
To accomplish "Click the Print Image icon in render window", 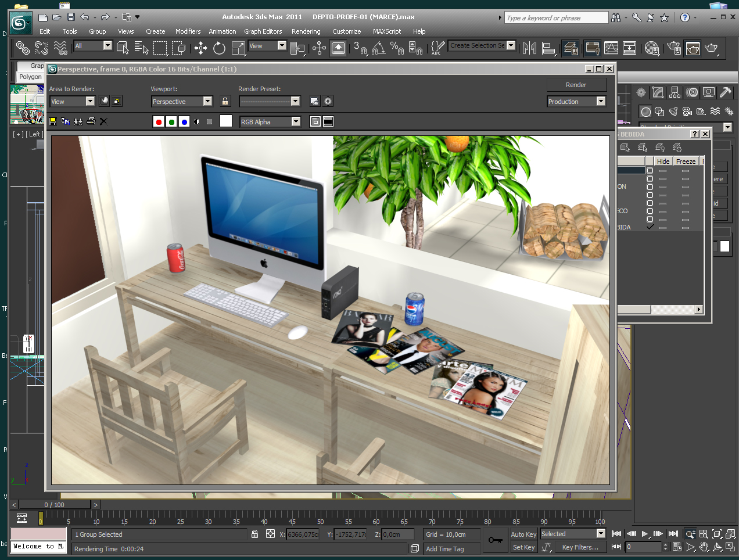I will coord(91,121).
